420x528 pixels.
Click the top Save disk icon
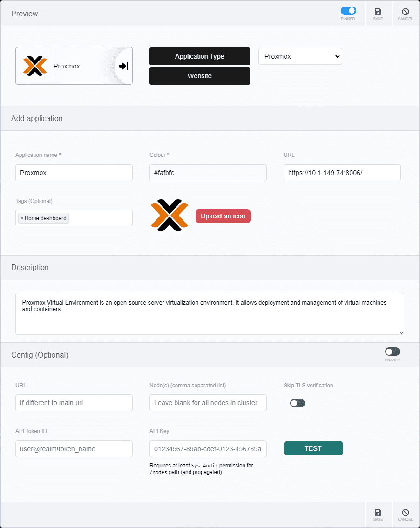(378, 12)
